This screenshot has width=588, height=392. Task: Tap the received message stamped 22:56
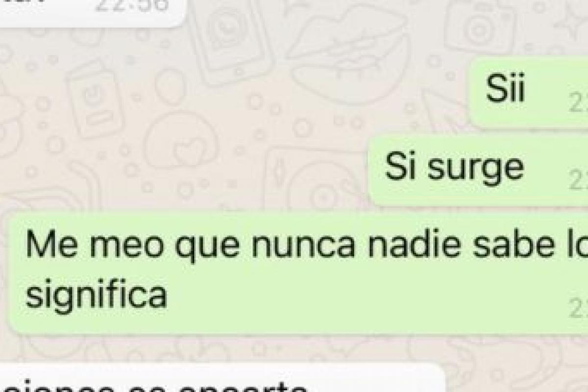[93, 11]
